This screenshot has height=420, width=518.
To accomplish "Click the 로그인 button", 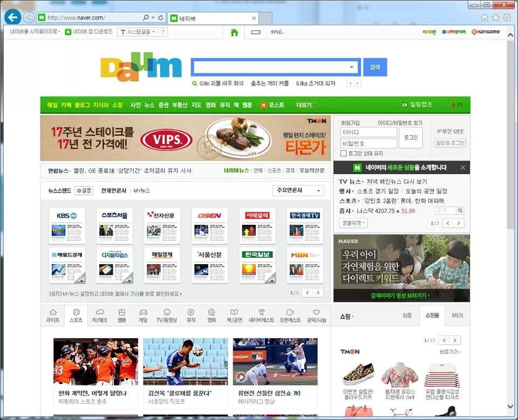I will (x=411, y=137).
